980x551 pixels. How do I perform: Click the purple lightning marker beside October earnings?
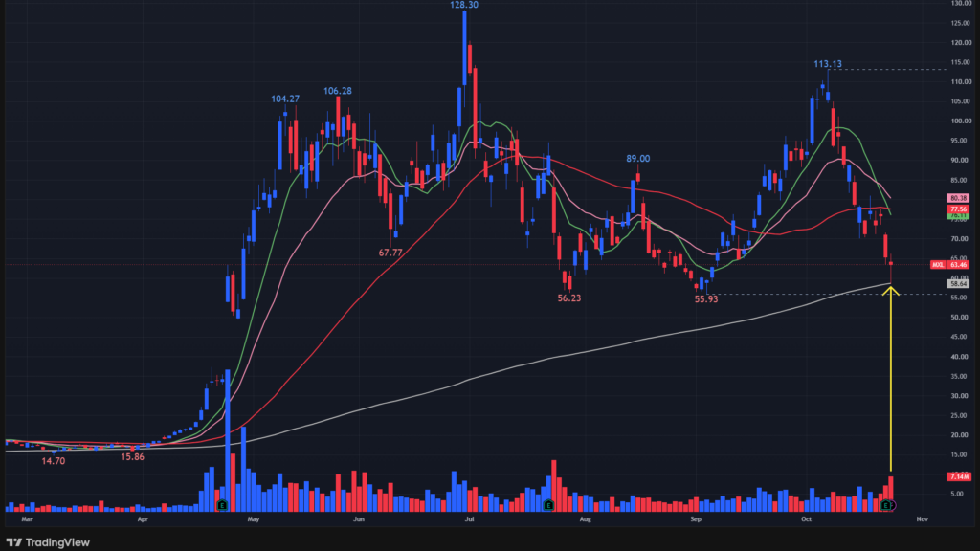(893, 505)
